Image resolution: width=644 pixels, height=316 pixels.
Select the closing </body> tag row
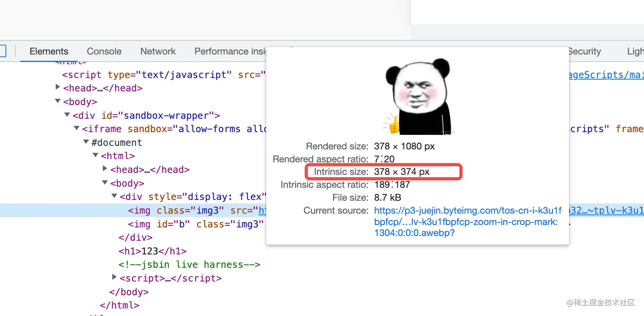(x=129, y=292)
